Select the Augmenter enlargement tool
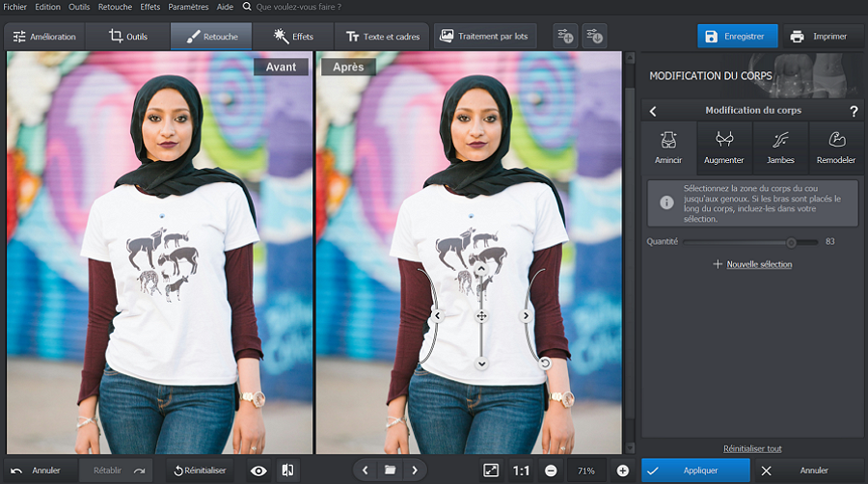This screenshot has width=868, height=484. click(724, 148)
